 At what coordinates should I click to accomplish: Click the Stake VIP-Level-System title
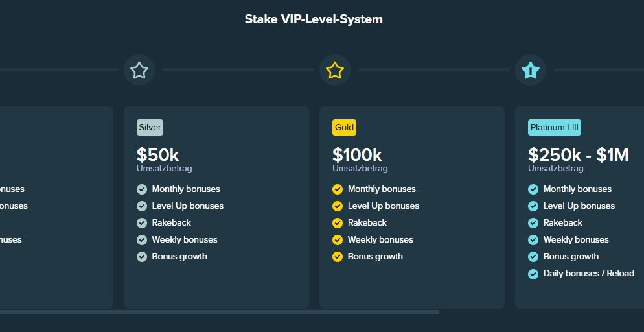tap(314, 19)
